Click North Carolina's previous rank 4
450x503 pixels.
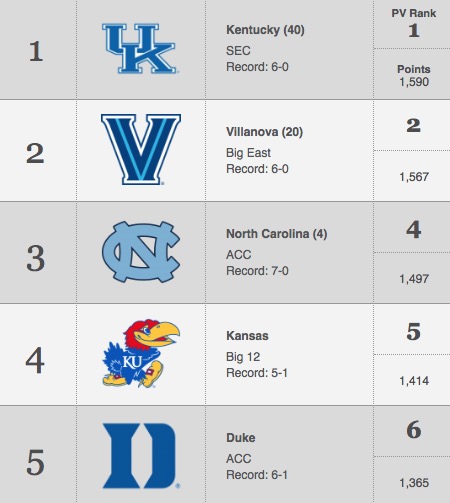[x=414, y=230]
